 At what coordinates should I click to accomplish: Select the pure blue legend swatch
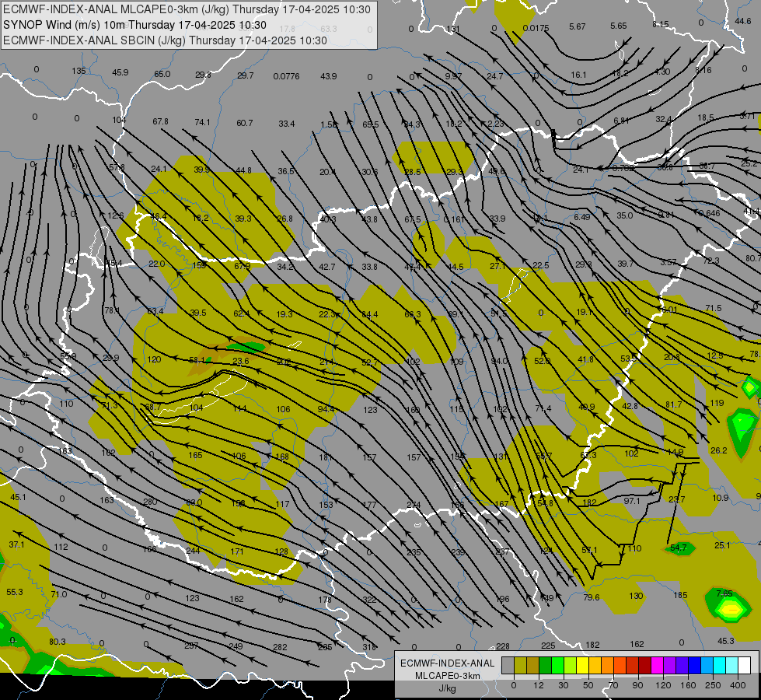tap(695, 665)
